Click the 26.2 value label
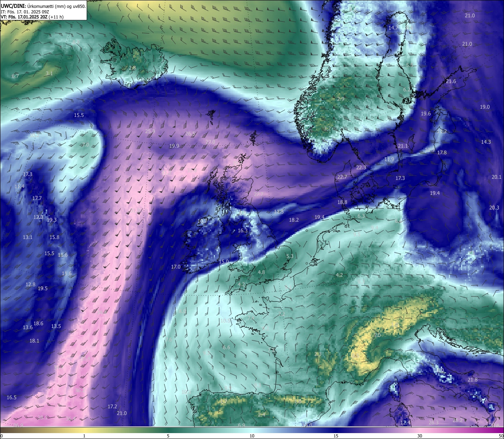This screenshot has width=504, height=439. [458, 420]
